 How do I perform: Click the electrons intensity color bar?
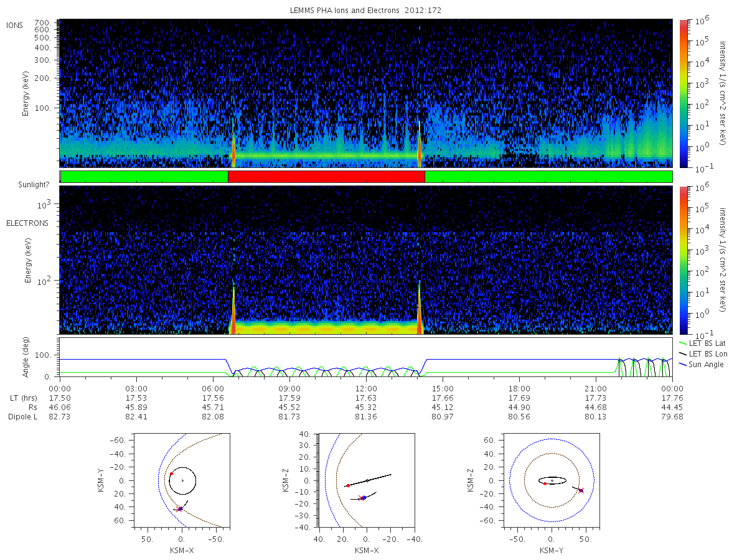click(x=683, y=259)
